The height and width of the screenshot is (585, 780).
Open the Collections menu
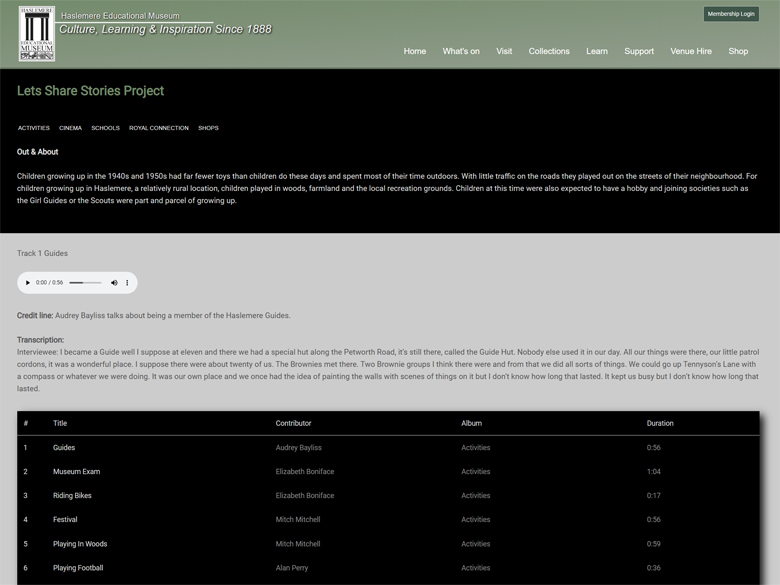549,51
